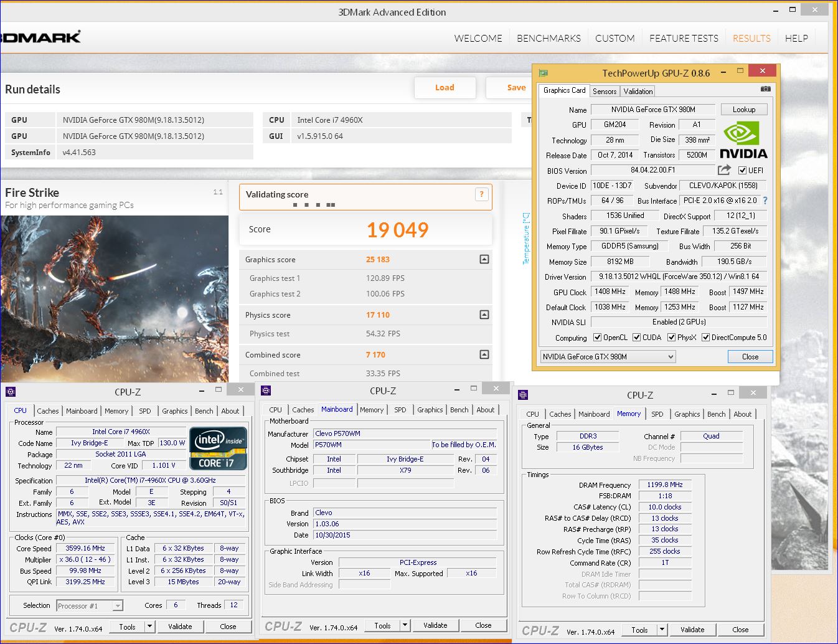The width and height of the screenshot is (838, 644).
Task: Collapse the Physics score section
Action: point(484,315)
